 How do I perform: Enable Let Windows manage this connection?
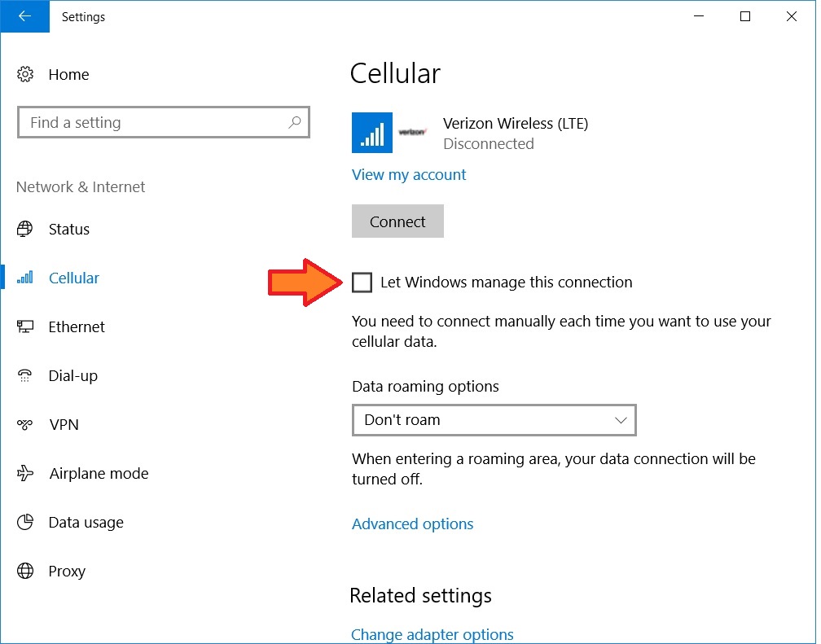(362, 283)
